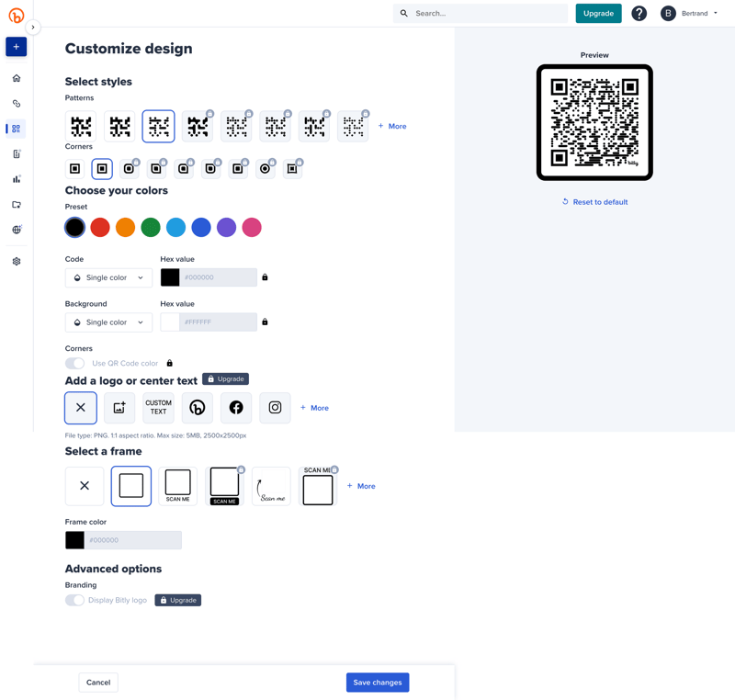The image size is (735, 700).
Task: Select the Bitly logo for the QR center
Action: pos(197,407)
